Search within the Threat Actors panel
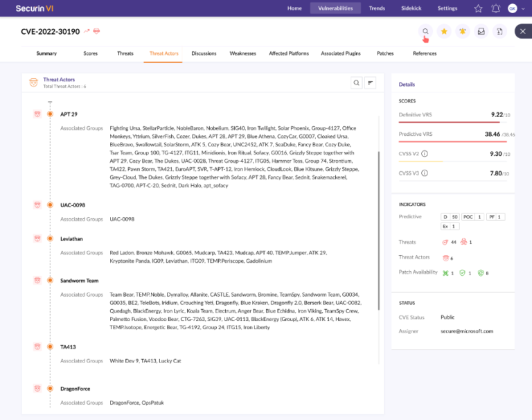Image resolution: width=532 pixels, height=420 pixels. pos(356,82)
